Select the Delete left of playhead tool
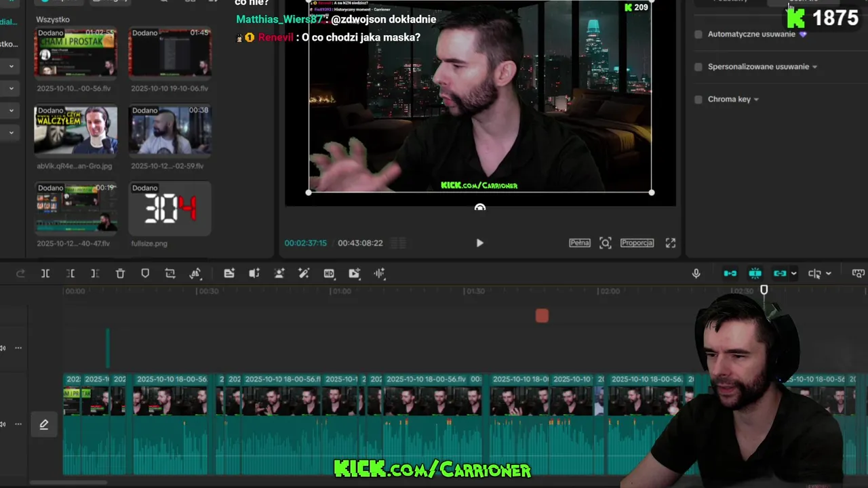The height and width of the screenshot is (488, 868). coord(71,273)
